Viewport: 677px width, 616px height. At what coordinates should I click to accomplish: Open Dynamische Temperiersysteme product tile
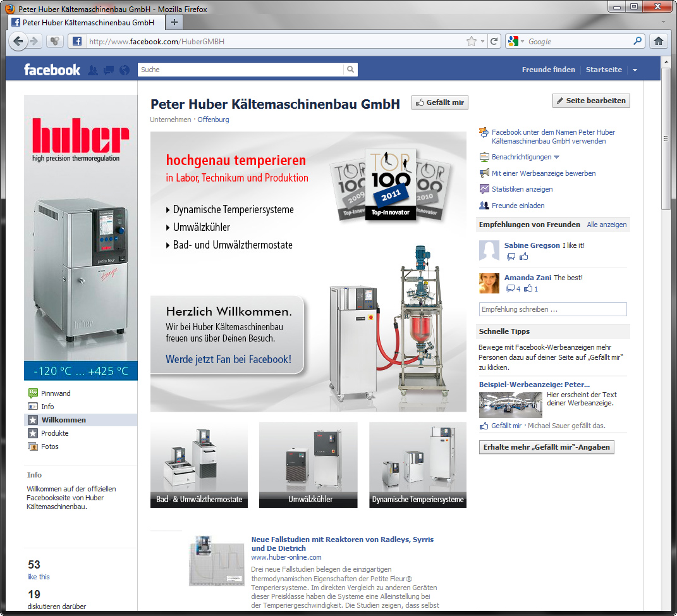[418, 465]
